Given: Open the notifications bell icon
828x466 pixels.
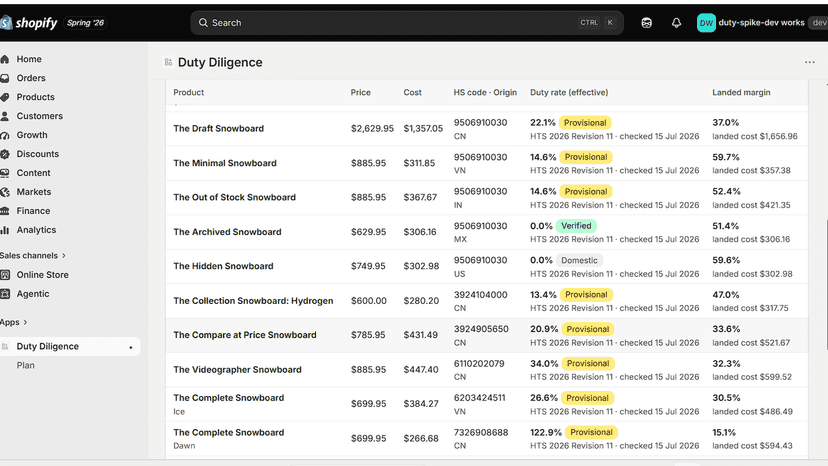Looking at the screenshot, I should click(x=676, y=23).
